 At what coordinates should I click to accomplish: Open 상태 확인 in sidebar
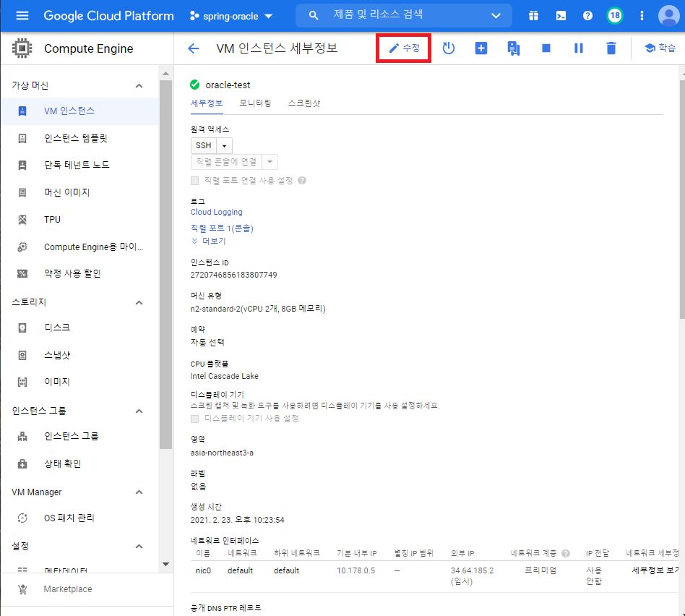pos(79,464)
